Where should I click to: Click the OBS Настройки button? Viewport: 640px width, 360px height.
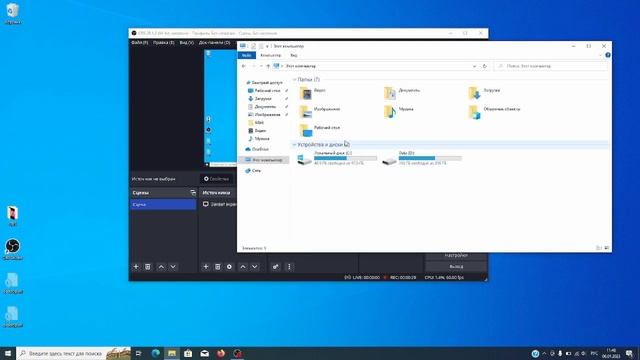pos(456,256)
